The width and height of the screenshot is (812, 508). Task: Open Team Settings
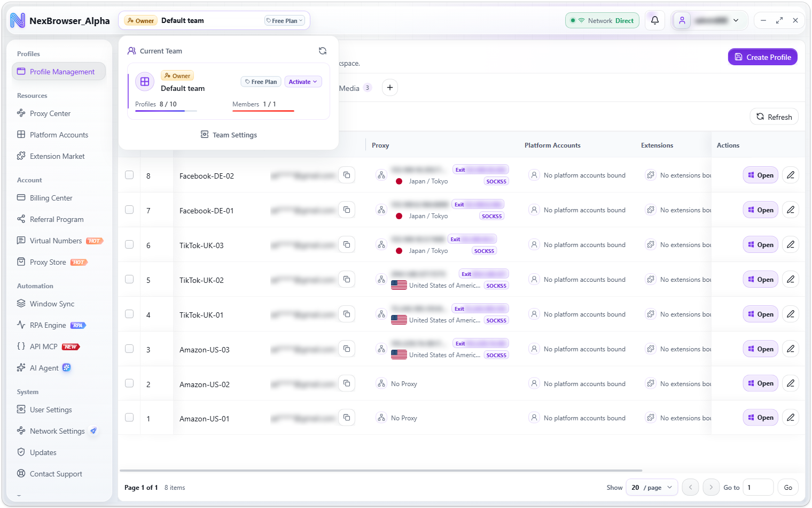[x=229, y=135]
